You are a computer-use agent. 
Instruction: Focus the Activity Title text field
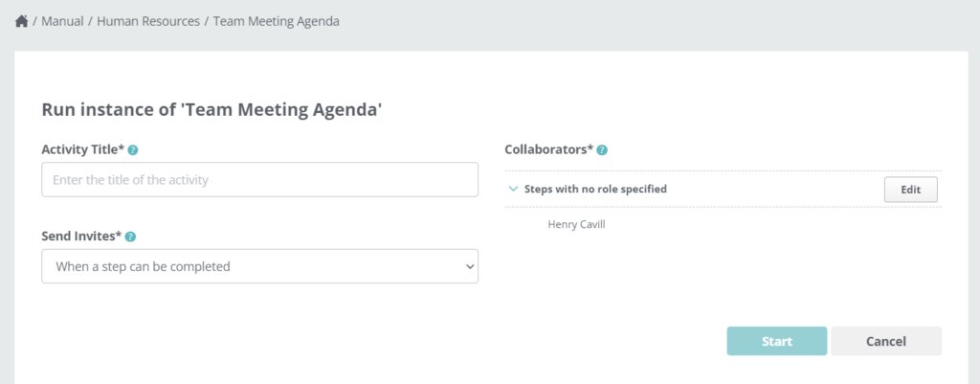(260, 179)
